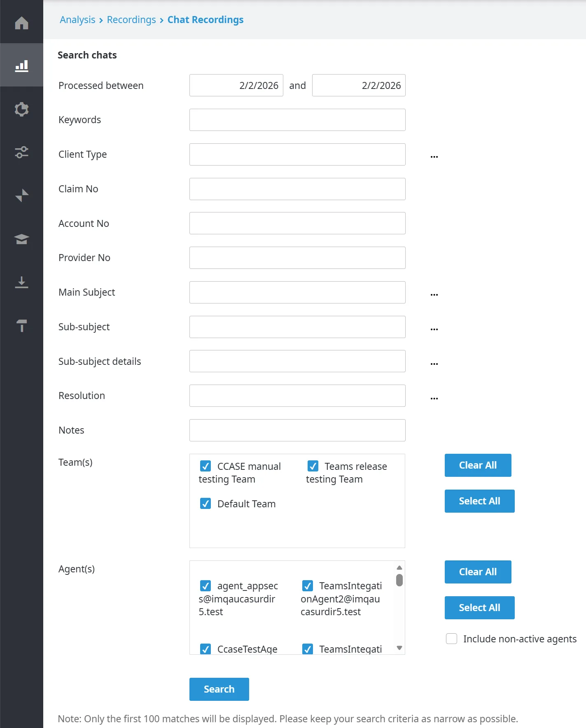Viewport: 586px width, 728px height.
Task: Open the sliders configuration sidebar icon
Action: (21, 152)
